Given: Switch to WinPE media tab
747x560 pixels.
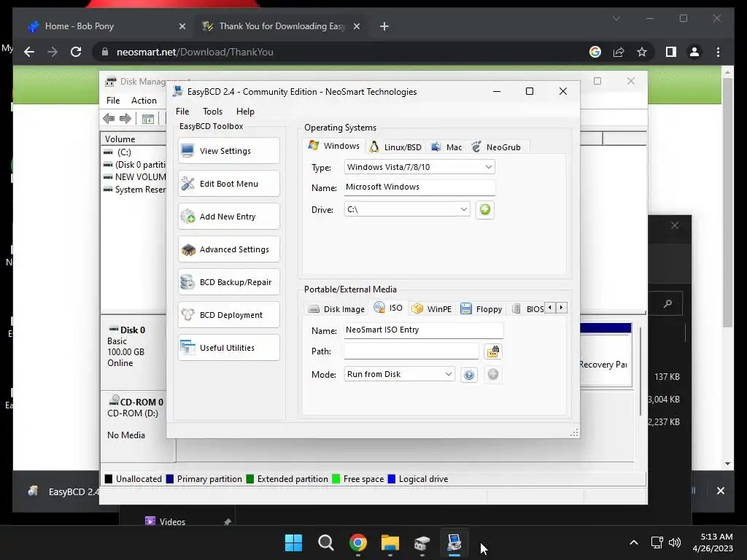Looking at the screenshot, I should point(432,309).
